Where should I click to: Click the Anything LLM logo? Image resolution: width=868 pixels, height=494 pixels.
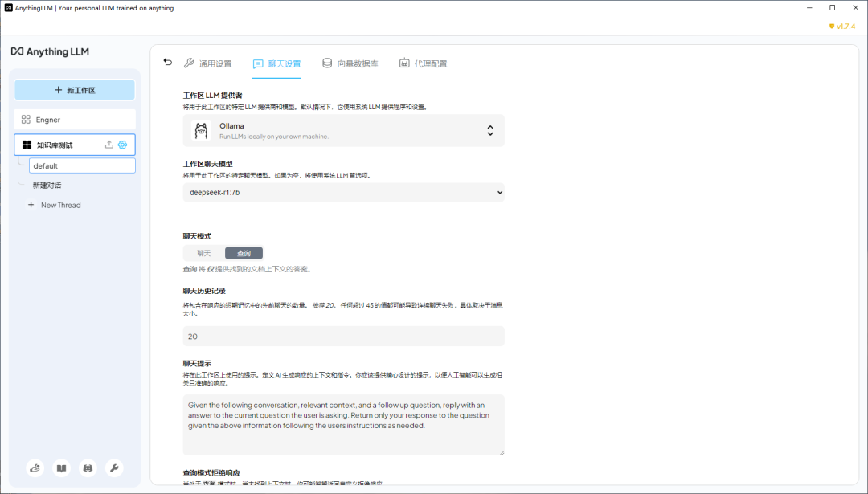[51, 51]
